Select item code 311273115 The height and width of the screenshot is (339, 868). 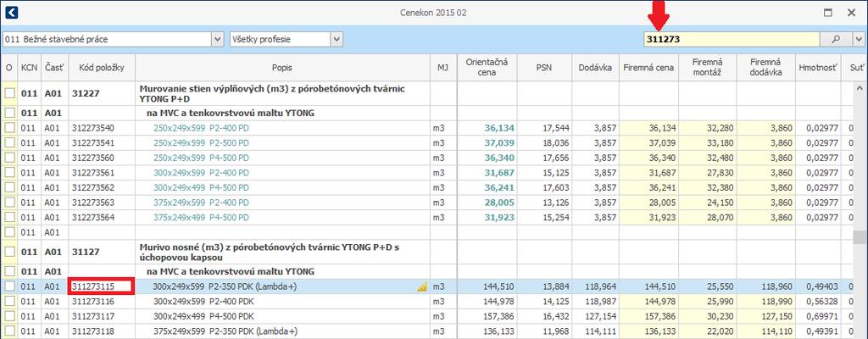93,286
